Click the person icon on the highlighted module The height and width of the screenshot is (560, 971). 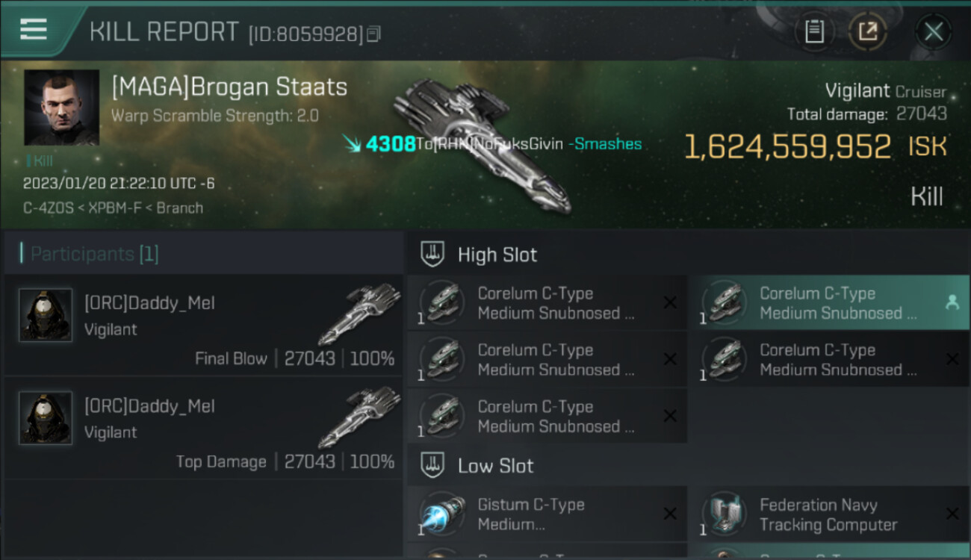tap(952, 302)
